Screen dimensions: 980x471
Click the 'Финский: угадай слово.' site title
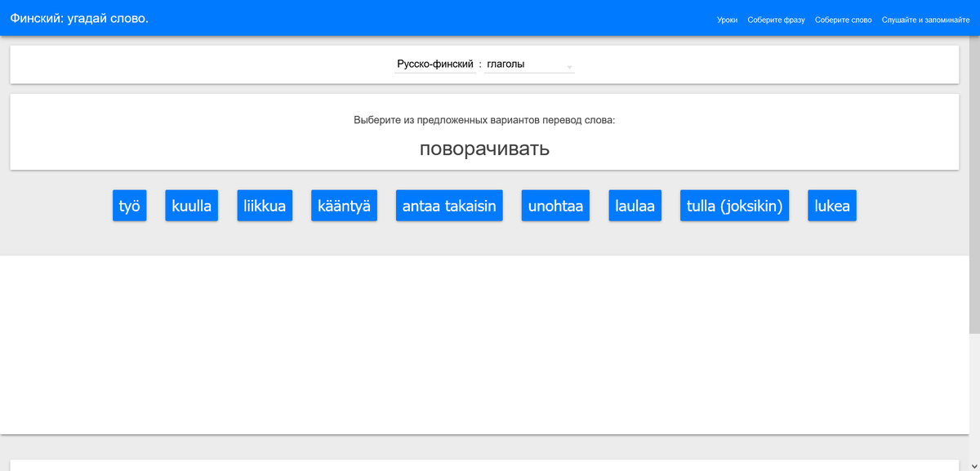pos(79,17)
